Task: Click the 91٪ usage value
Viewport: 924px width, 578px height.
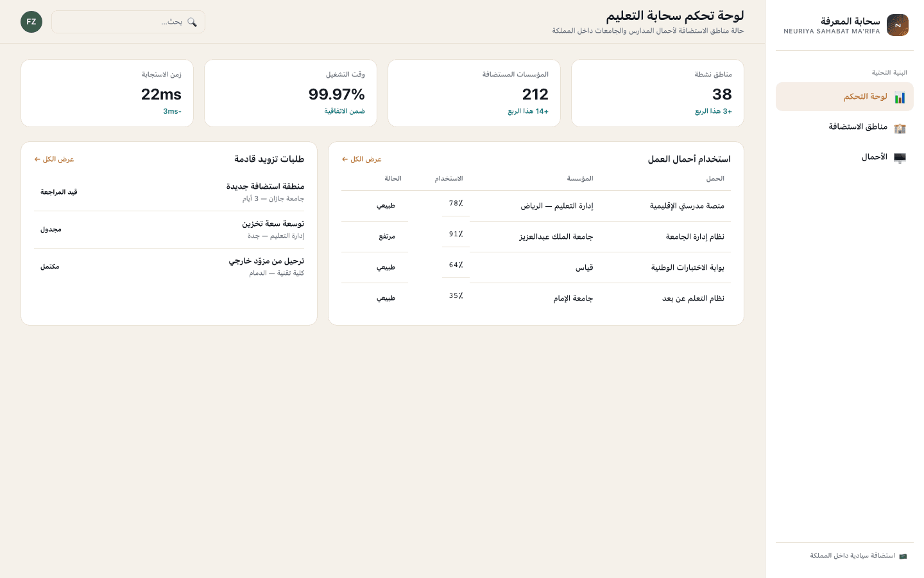Action: [x=456, y=234]
